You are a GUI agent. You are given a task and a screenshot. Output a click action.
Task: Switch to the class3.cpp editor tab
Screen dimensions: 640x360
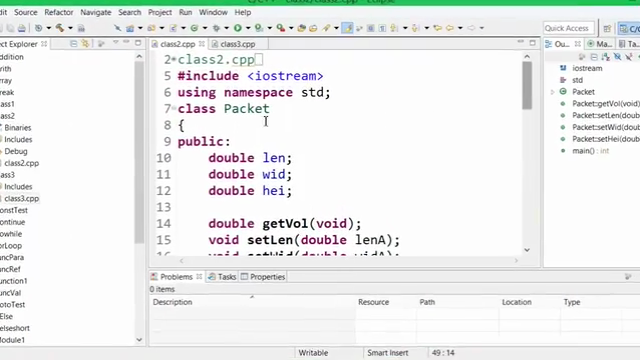[x=238, y=44]
